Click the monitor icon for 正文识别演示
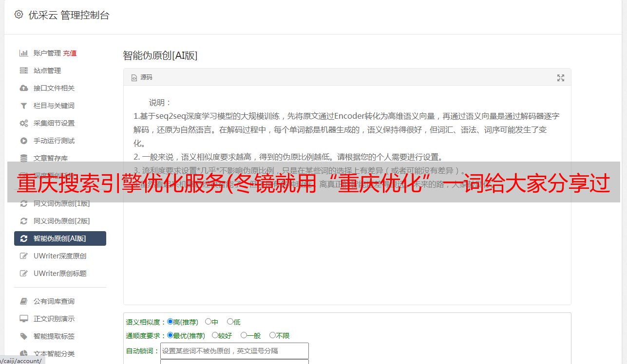Viewport: 627px width, 364px height. coord(23,319)
